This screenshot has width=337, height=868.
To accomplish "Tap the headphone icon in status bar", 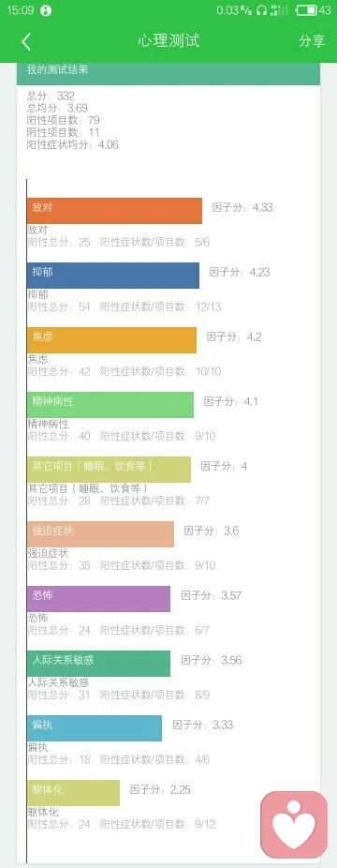I will (261, 10).
